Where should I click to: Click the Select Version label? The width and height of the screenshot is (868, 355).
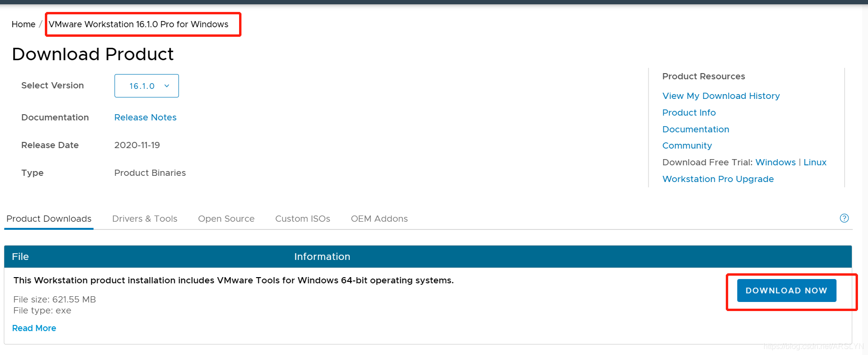[x=52, y=86]
